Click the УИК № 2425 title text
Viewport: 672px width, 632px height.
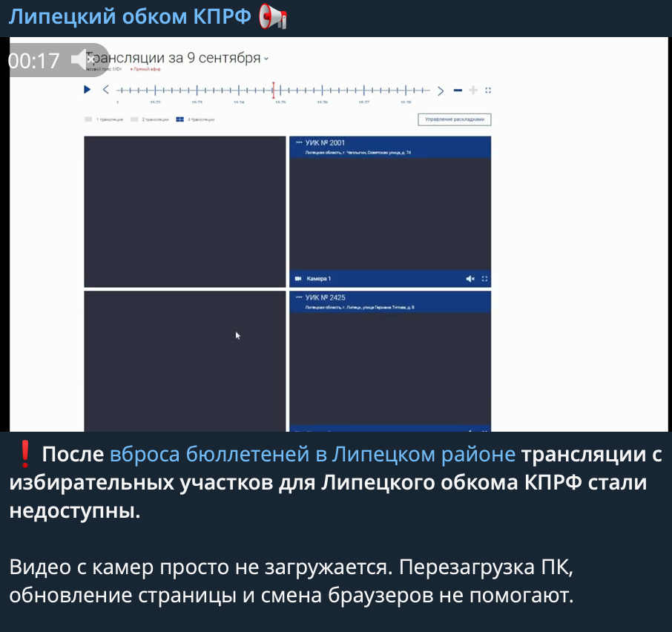click(x=326, y=297)
